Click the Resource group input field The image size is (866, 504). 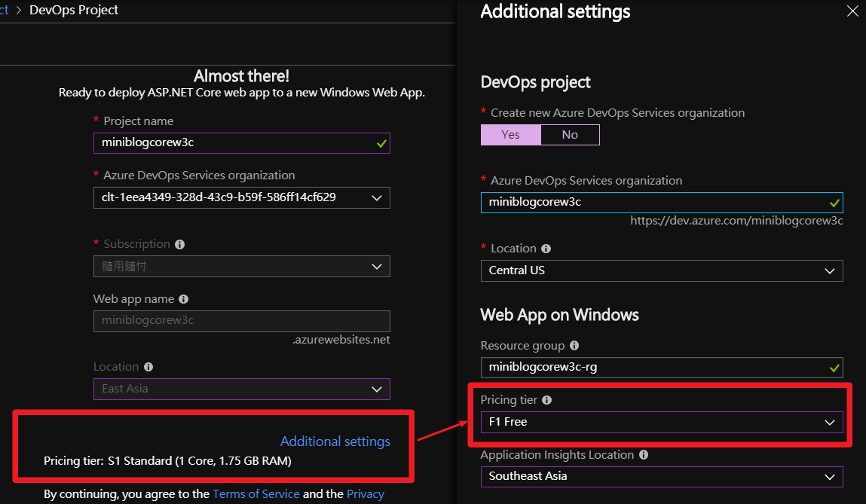coord(662,368)
